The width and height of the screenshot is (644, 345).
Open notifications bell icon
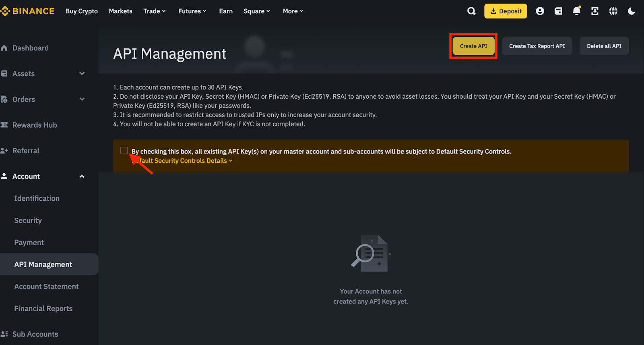click(577, 11)
